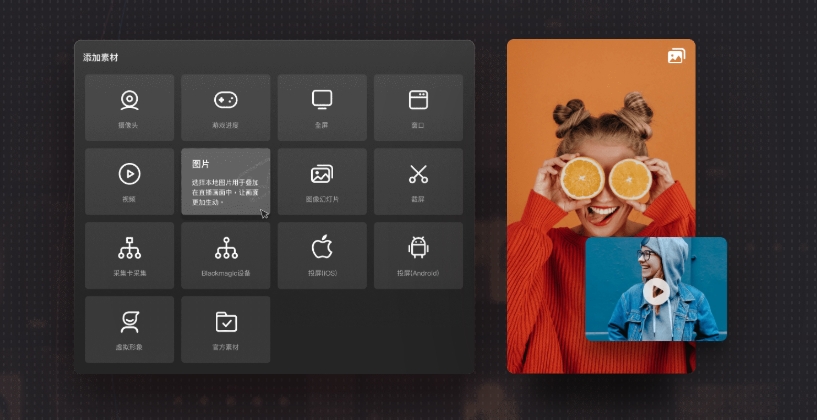
Task: Select the 截屏 scissors screenshot tool
Action: pos(418,174)
